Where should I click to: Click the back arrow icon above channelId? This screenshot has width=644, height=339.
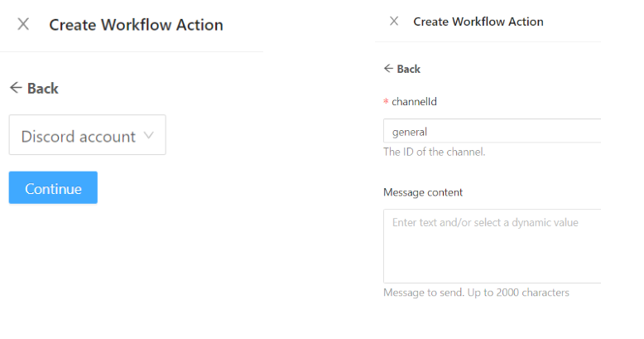coord(388,69)
